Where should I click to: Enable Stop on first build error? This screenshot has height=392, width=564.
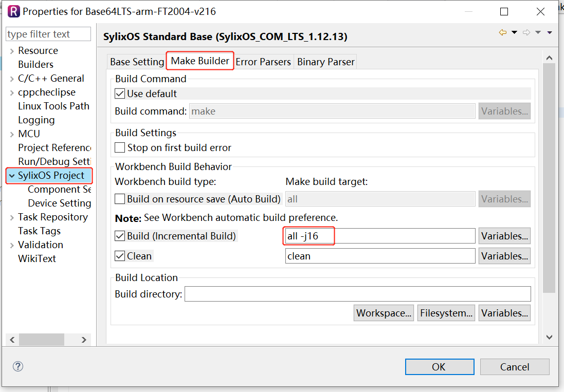120,147
